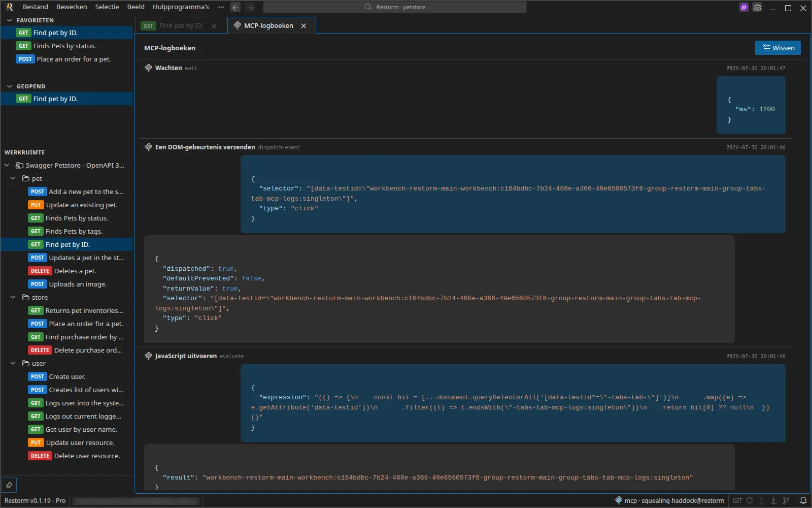This screenshot has width=812, height=508.
Task: Select Find pet by ID under GEOPEND
Action: (x=66, y=99)
